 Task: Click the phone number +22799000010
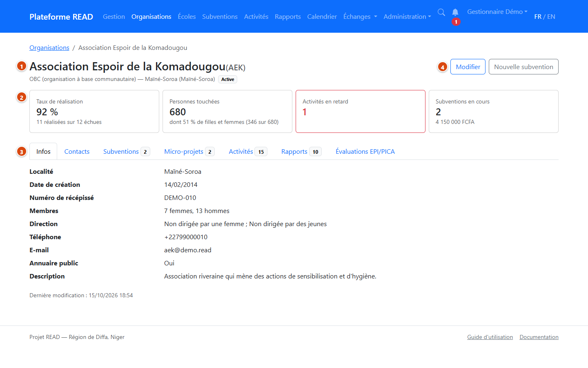pyautogui.click(x=186, y=237)
